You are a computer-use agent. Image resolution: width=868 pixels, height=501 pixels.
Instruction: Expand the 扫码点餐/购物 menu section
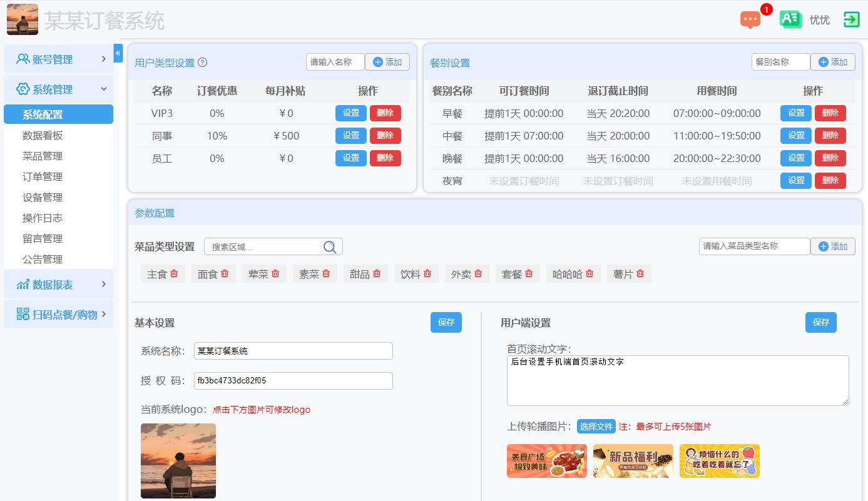pos(58,314)
